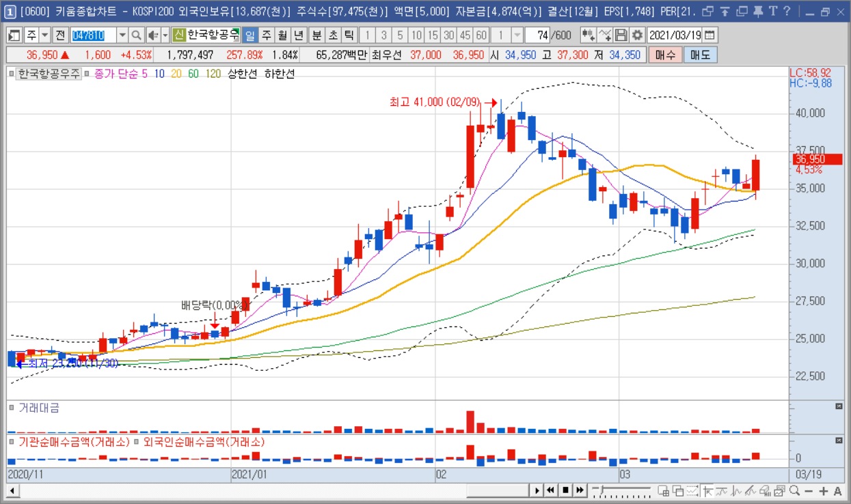This screenshot has width=851, height=504.
Task: Toggle the 기관순매수금액 panel corner close box
Action: tap(839, 441)
